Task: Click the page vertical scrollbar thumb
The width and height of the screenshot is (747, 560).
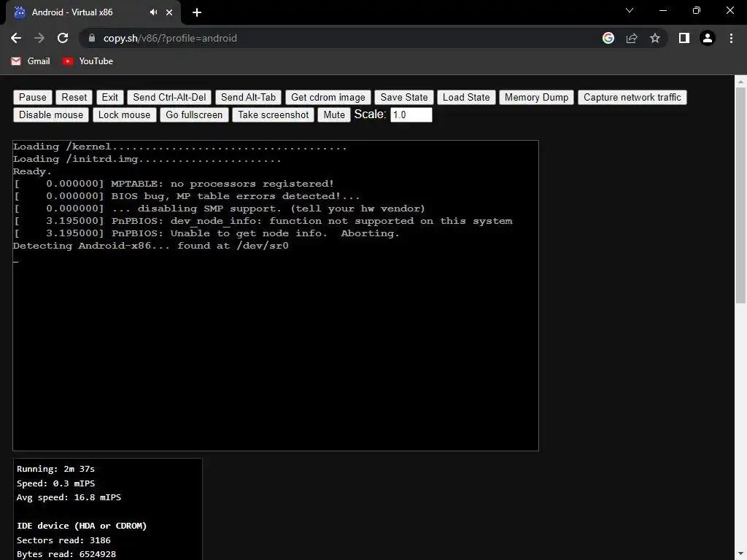Action: pos(740,195)
